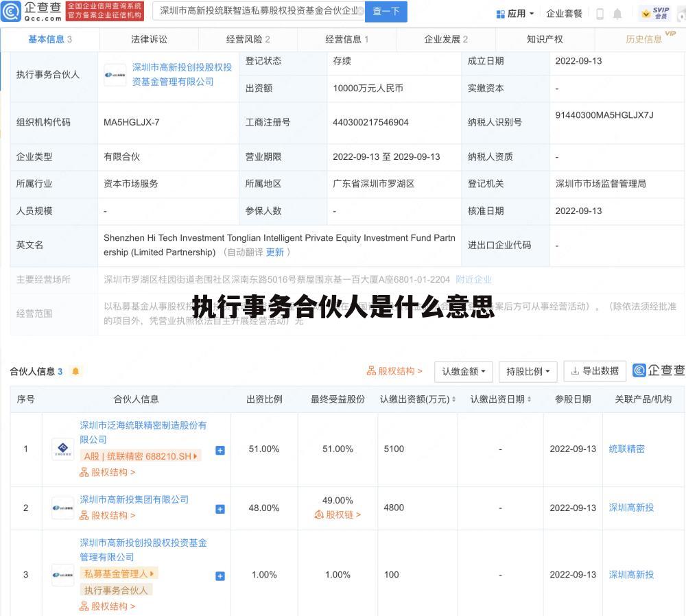Open 股权链 link in row 2
Screen dimensions: 686x616
point(338,515)
